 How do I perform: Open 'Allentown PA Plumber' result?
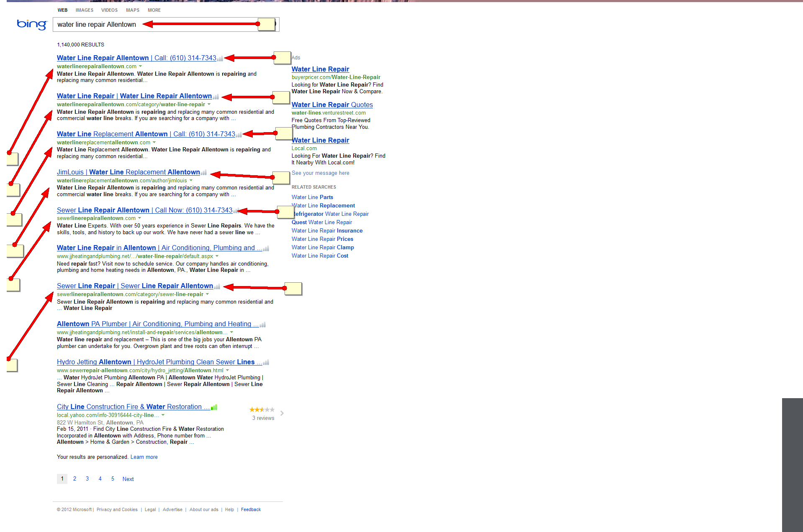[x=158, y=324]
